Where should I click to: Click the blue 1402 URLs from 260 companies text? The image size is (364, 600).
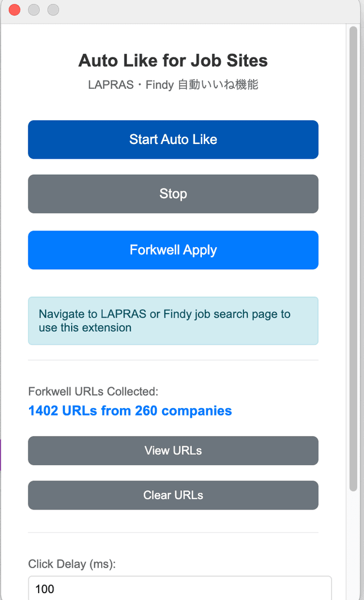coord(130,410)
